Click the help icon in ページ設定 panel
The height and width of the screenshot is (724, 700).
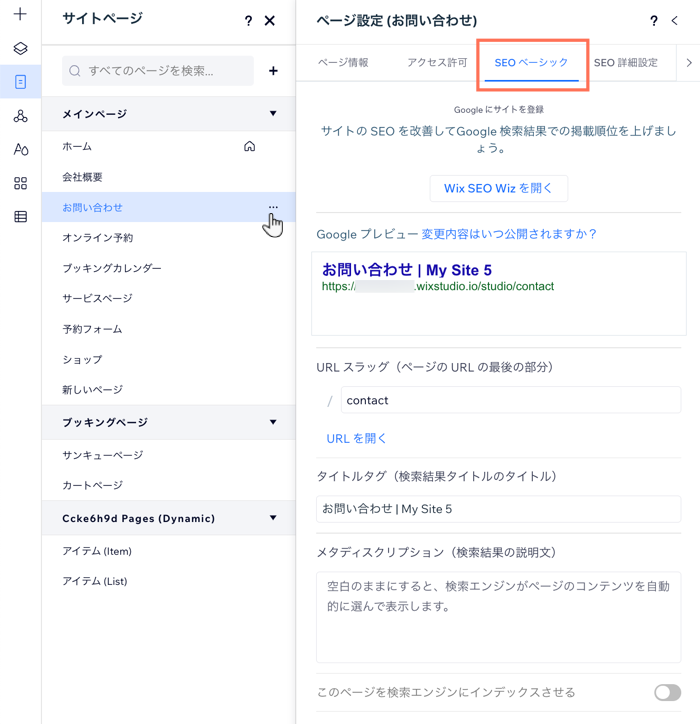coord(653,20)
